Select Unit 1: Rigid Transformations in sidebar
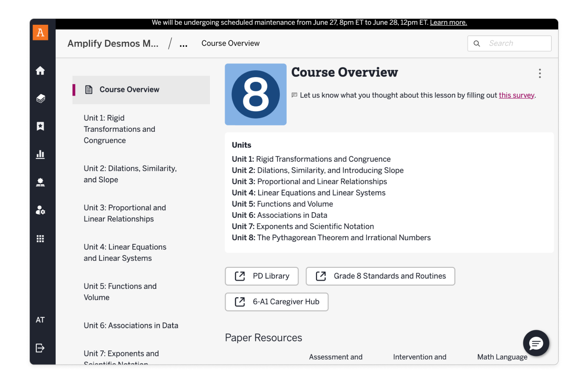 [x=119, y=129]
